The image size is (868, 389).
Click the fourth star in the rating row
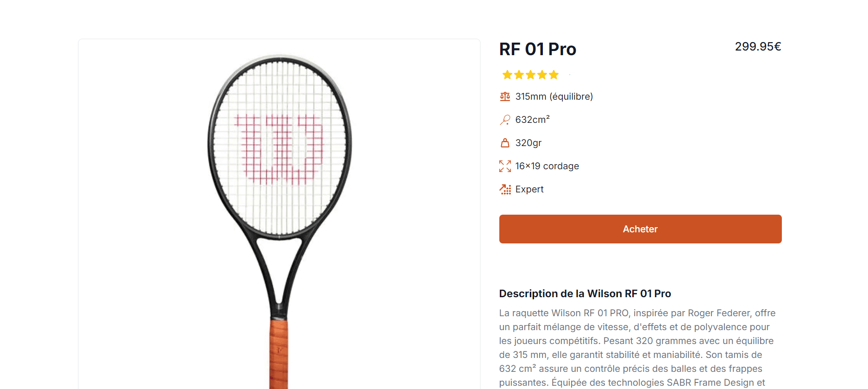542,75
